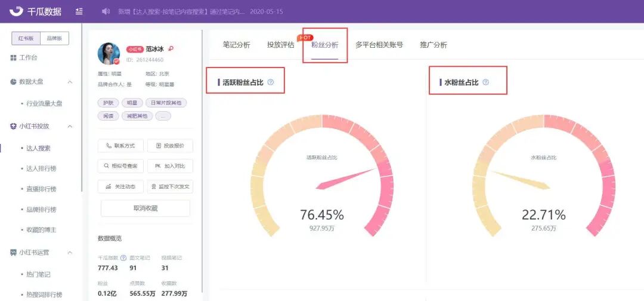Open 热搜词排行榜
Viewport: 644px width, 301px height.
[44, 295]
